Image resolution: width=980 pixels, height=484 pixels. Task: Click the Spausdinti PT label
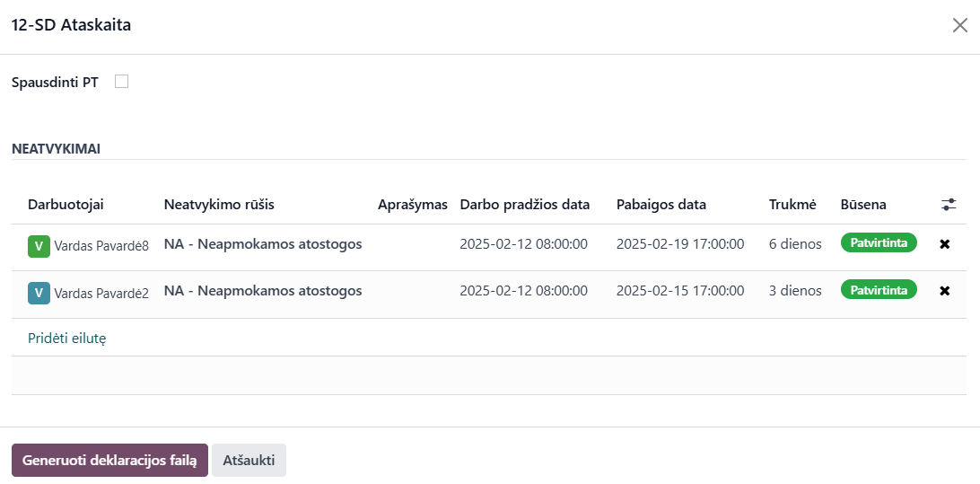tap(55, 82)
